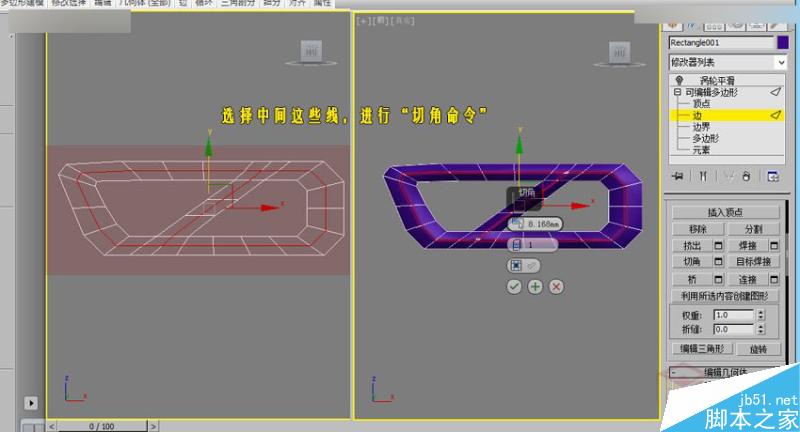Open the configure modifier sets icon

(772, 176)
